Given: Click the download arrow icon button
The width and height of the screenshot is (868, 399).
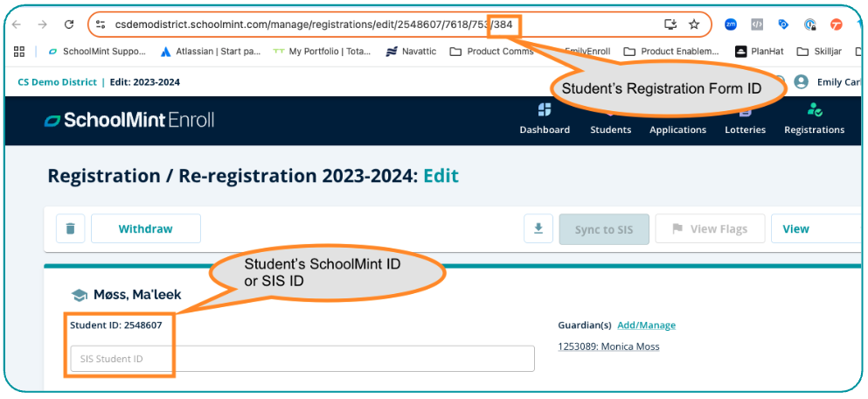Looking at the screenshot, I should click(538, 228).
